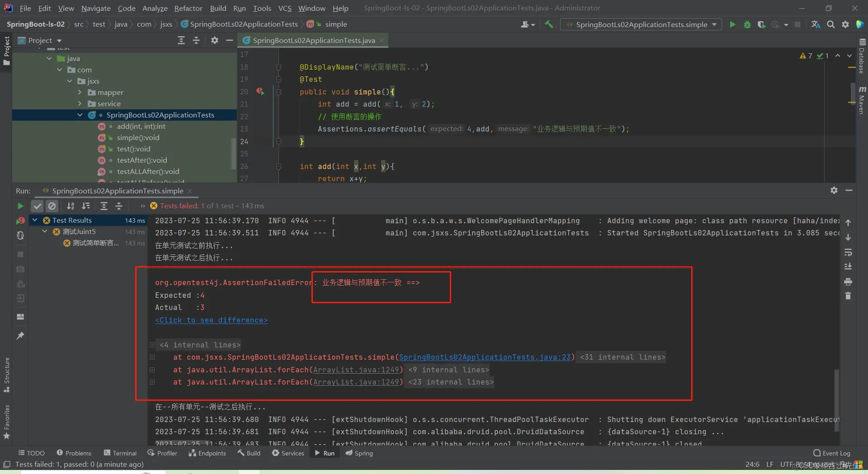Open the VCS menu

285,8
